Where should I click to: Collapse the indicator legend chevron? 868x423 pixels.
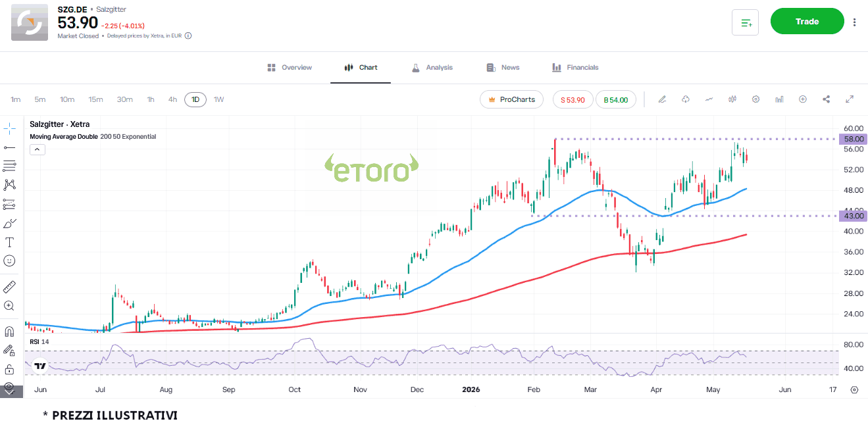pos(38,149)
